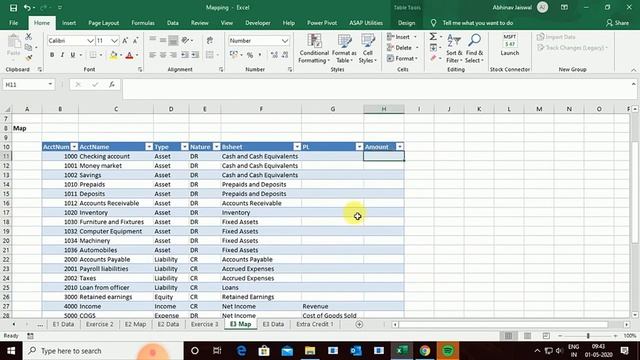Open the Type column filter dropdown
The height and width of the screenshot is (360, 640).
coord(184,147)
